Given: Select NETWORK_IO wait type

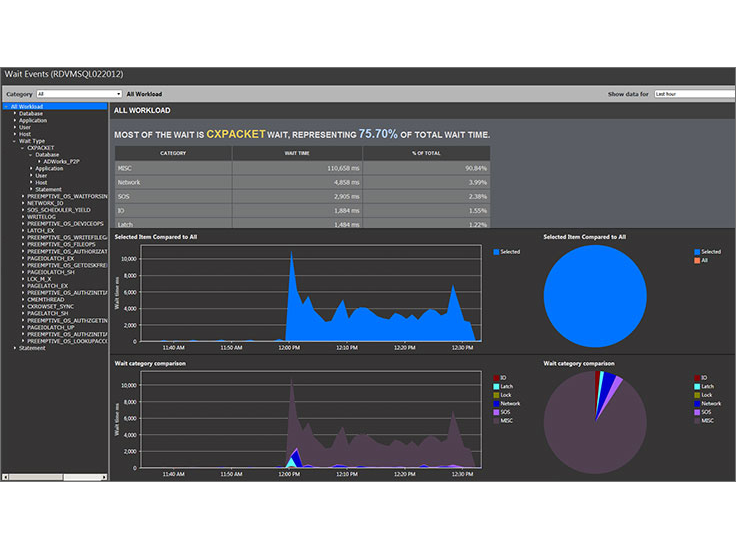Looking at the screenshot, I should point(45,202).
